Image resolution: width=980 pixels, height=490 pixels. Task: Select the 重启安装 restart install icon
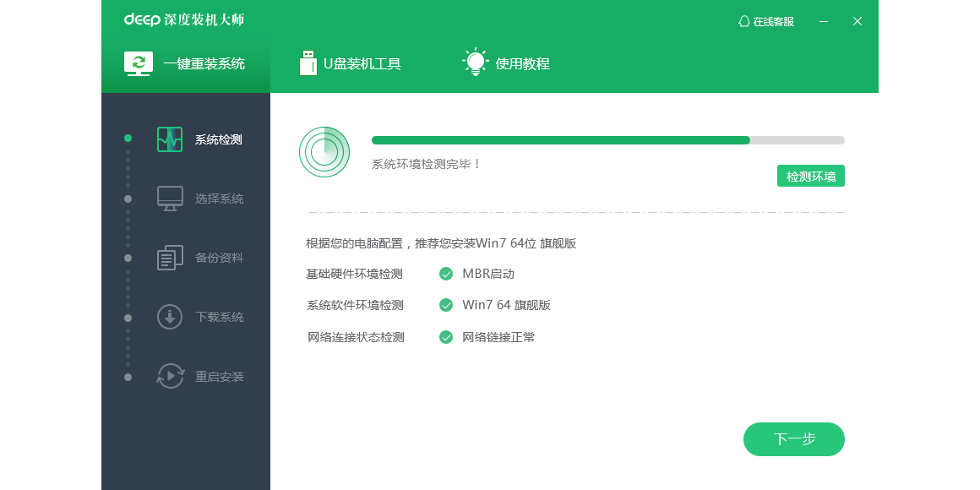[168, 375]
